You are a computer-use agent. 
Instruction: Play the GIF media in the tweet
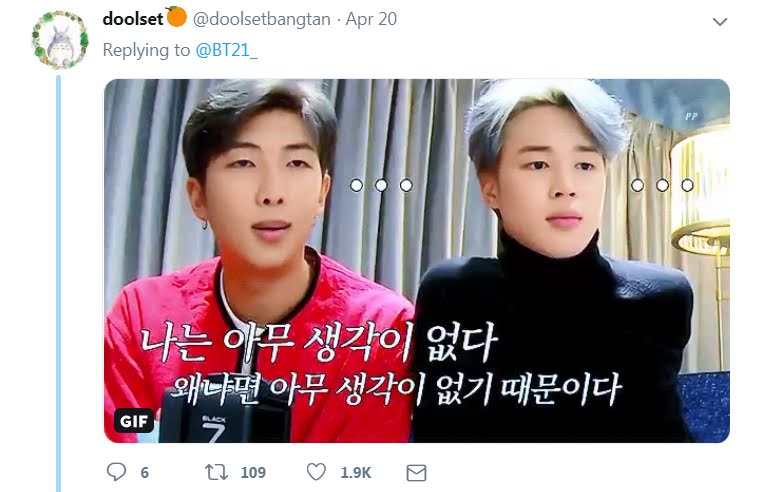(x=417, y=261)
